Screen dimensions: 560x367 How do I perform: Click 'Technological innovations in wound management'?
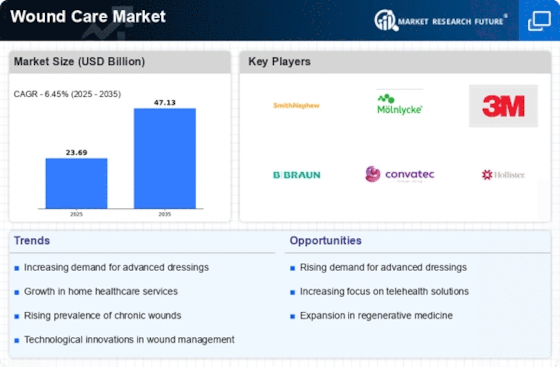(129, 340)
